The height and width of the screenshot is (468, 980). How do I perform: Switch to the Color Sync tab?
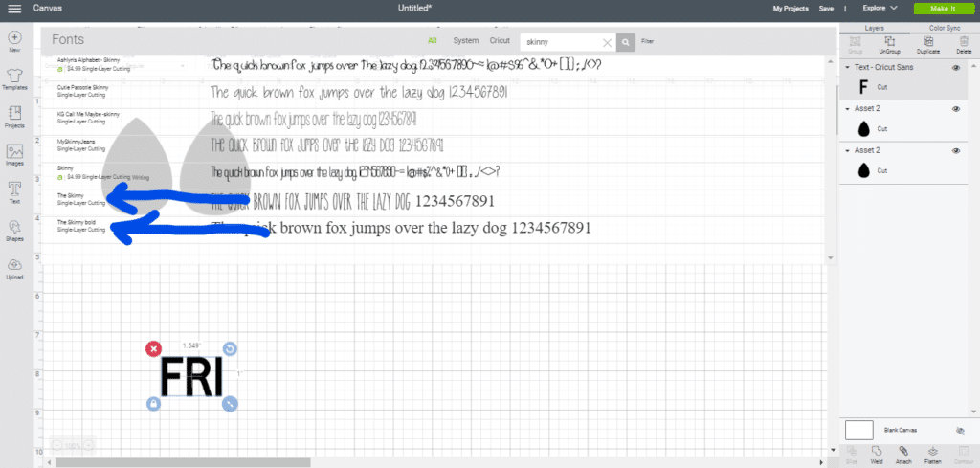[944, 28]
